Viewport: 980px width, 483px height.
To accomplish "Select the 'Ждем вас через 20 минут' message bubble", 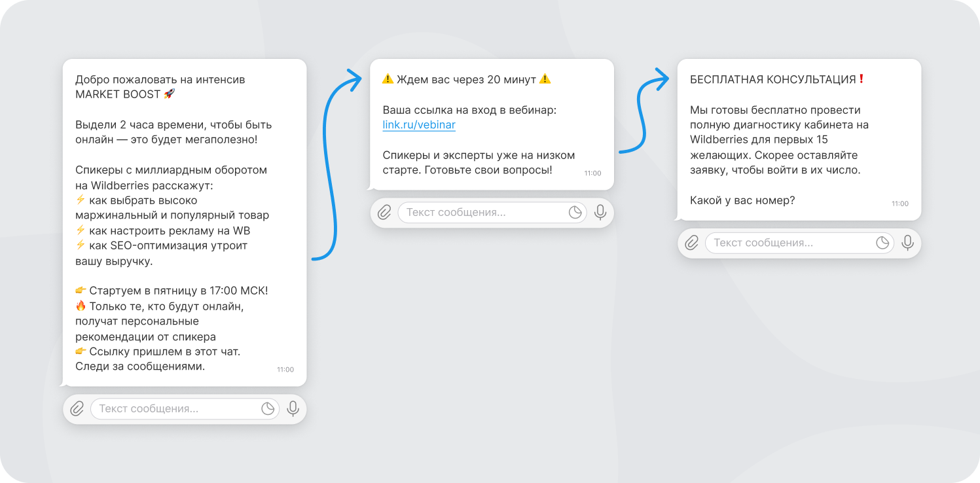I will (492, 124).
